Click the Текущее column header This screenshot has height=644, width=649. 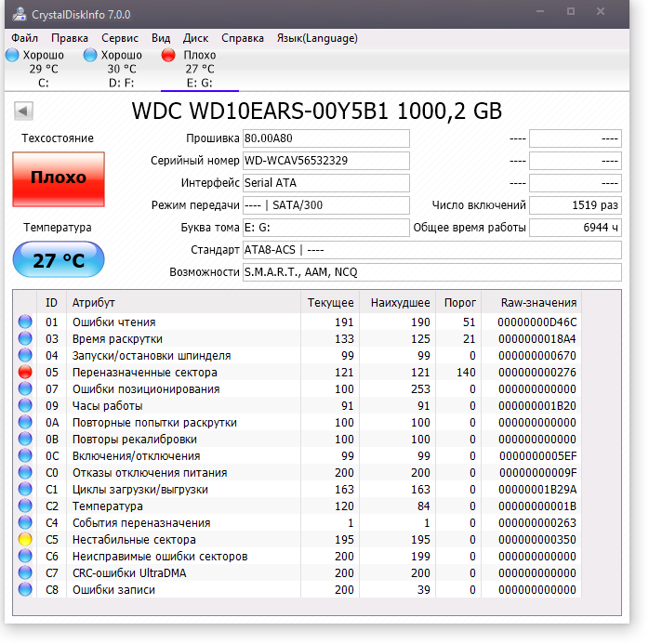330,302
